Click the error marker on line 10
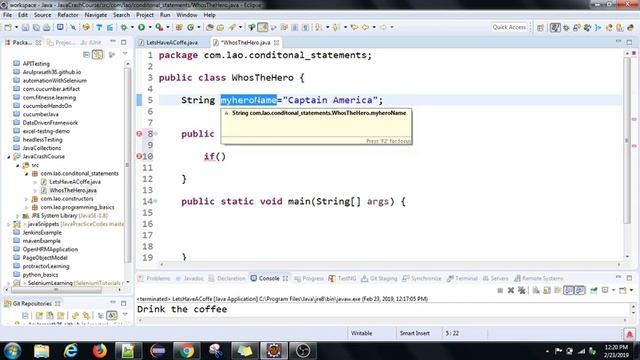The width and height of the screenshot is (640, 360). tap(139, 156)
